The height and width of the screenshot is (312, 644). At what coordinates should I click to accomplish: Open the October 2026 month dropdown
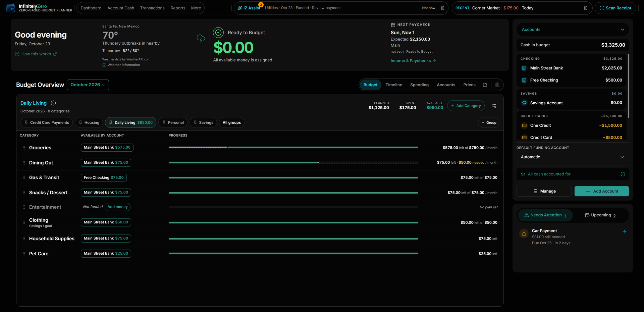(x=88, y=85)
